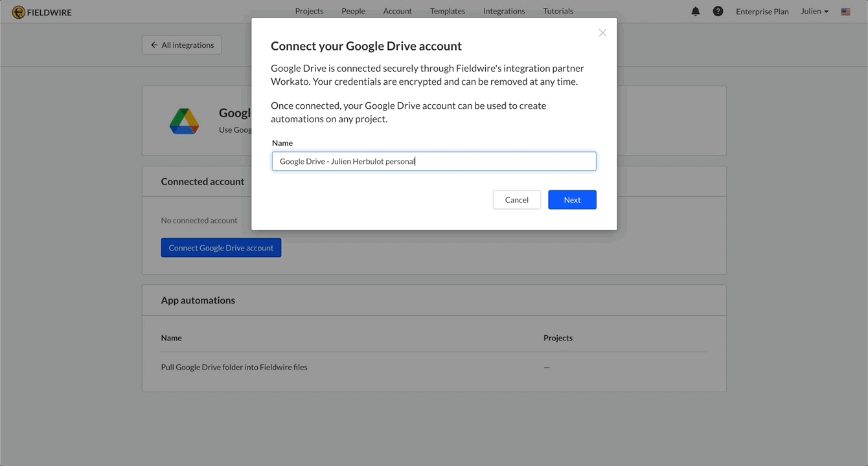
Task: Open the People menu
Action: (353, 11)
